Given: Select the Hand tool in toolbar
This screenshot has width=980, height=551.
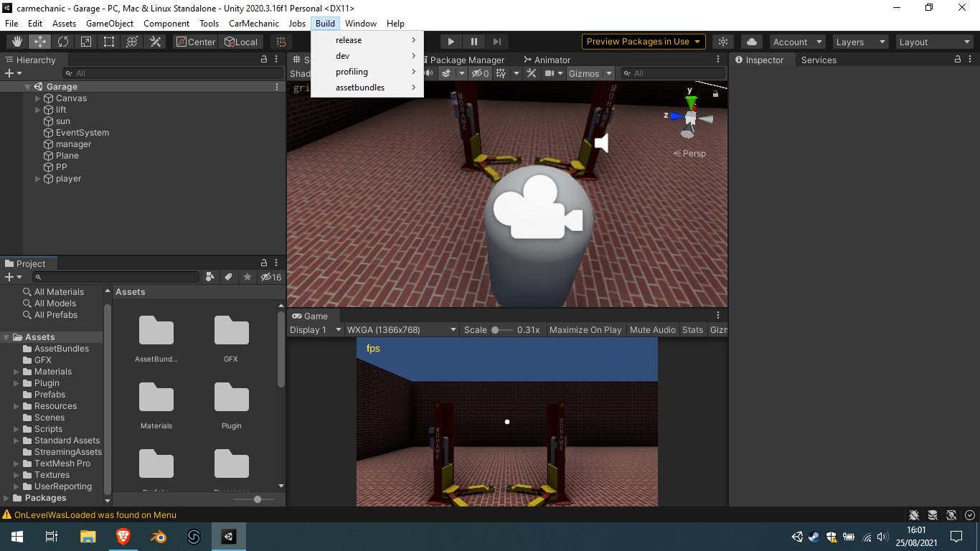Looking at the screenshot, I should pos(17,42).
